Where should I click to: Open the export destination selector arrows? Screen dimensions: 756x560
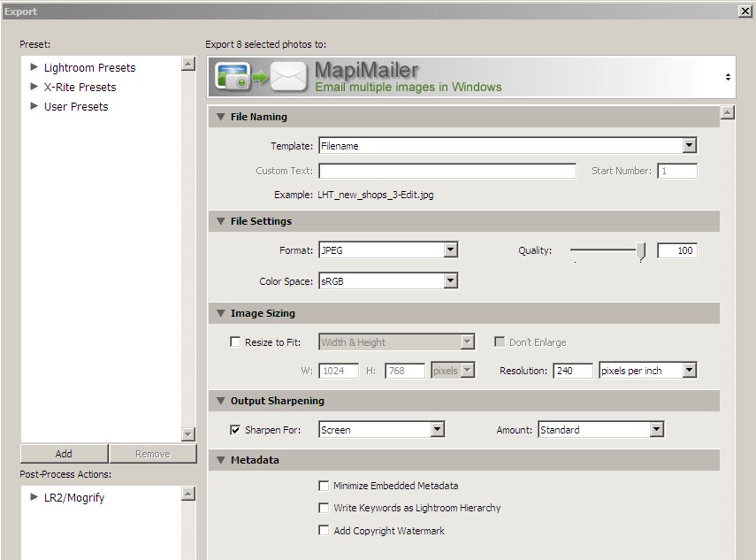point(728,77)
